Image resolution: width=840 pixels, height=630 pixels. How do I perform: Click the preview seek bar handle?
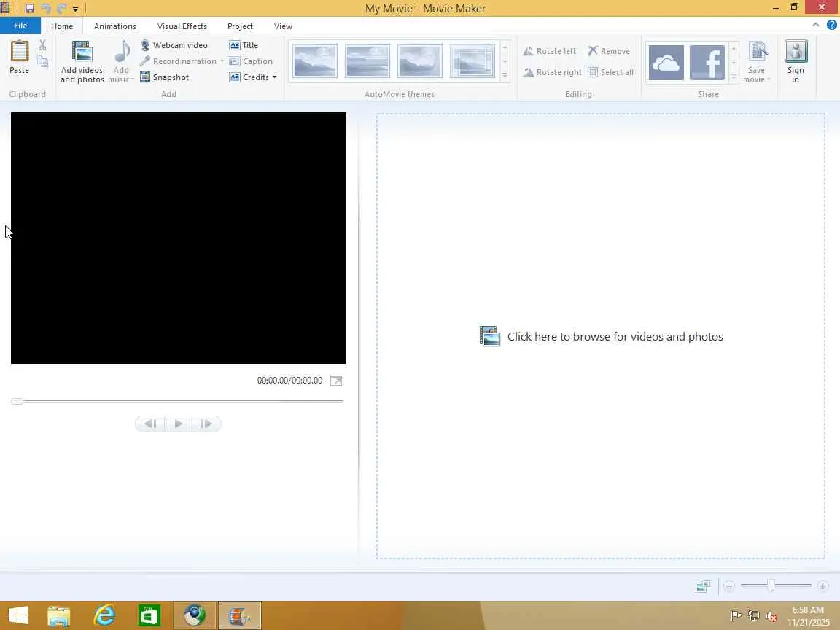pyautogui.click(x=17, y=401)
